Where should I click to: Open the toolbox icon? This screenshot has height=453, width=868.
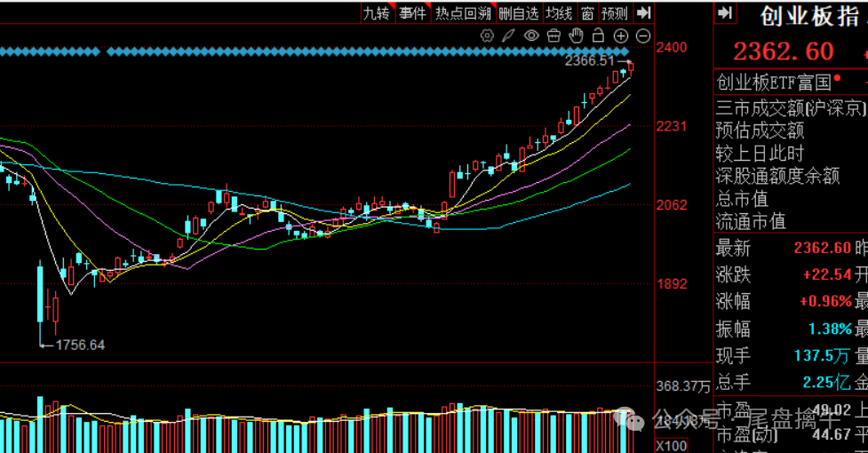click(x=553, y=36)
